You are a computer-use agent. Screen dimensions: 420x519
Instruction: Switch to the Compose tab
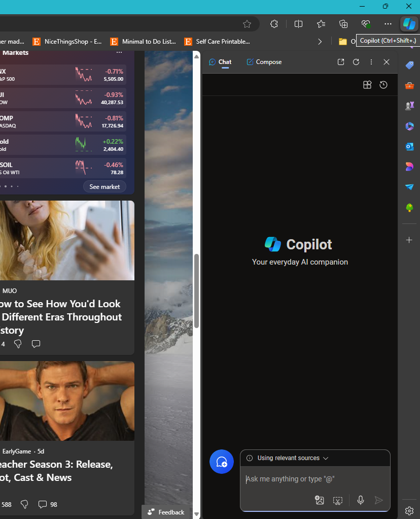264,62
